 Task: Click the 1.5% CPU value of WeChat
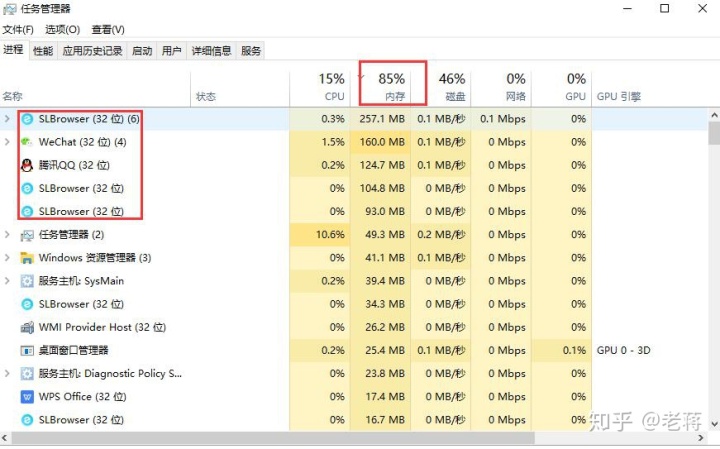pos(333,142)
